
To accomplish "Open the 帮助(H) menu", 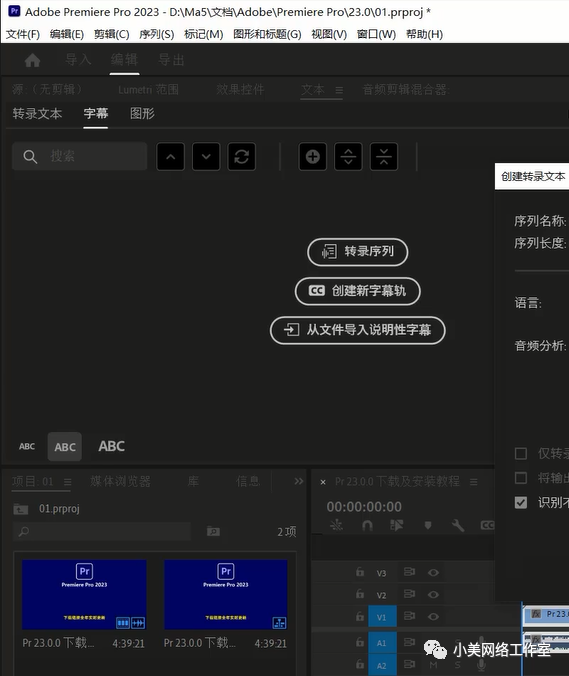I will [424, 34].
